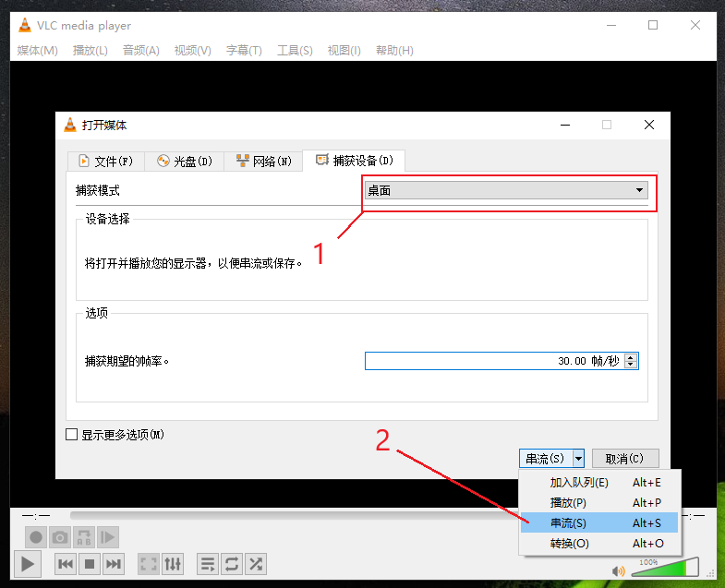Jump to previous media track

pyautogui.click(x=66, y=564)
